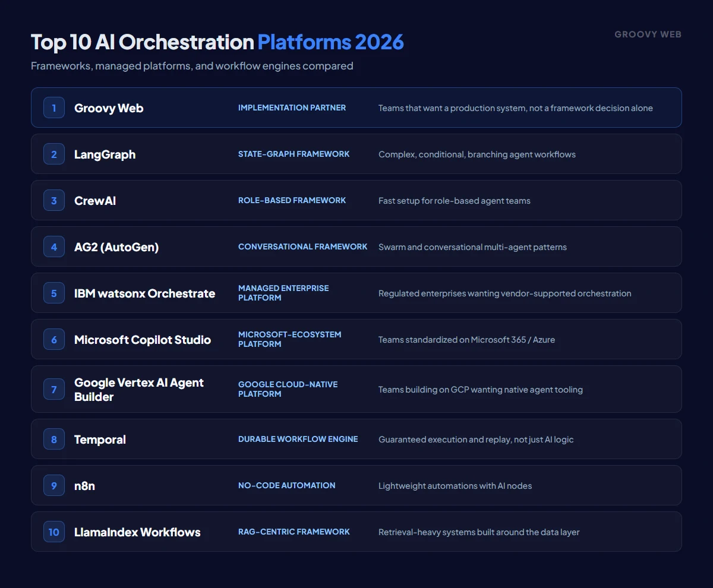This screenshot has height=588, width=713.
Task: Select the 'Google Vertex AI Agent Builder' name
Action: pos(139,390)
